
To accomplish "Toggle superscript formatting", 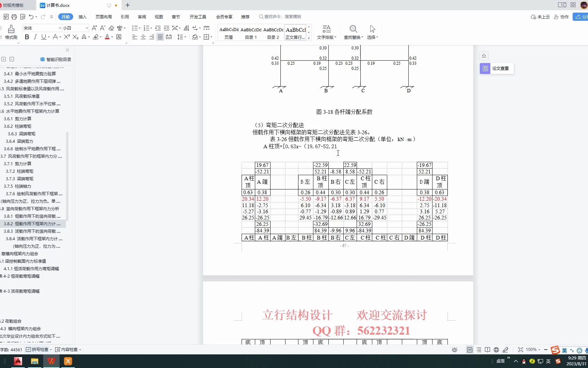I will pyautogui.click(x=67, y=37).
